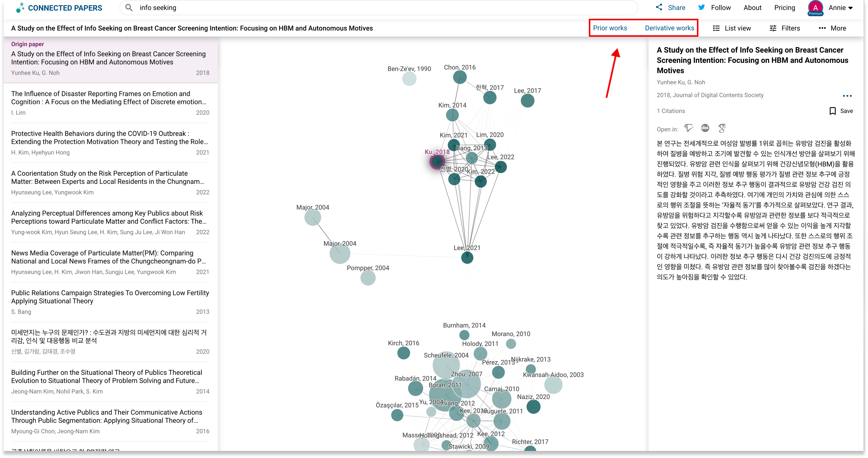Screen dimensions: 868x458
Task: Click the More label in toolbar
Action: (x=838, y=28)
